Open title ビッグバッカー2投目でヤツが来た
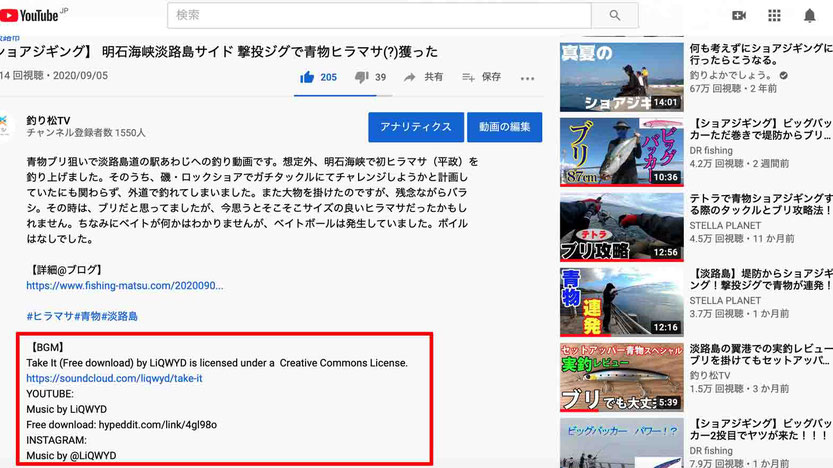 761,429
